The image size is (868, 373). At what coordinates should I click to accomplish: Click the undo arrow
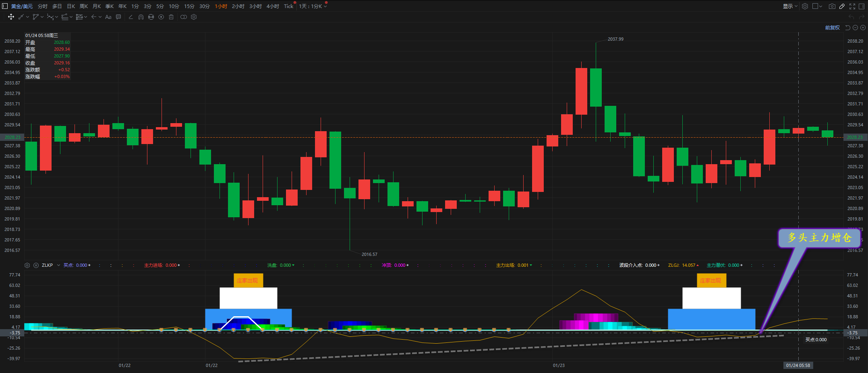tap(851, 17)
